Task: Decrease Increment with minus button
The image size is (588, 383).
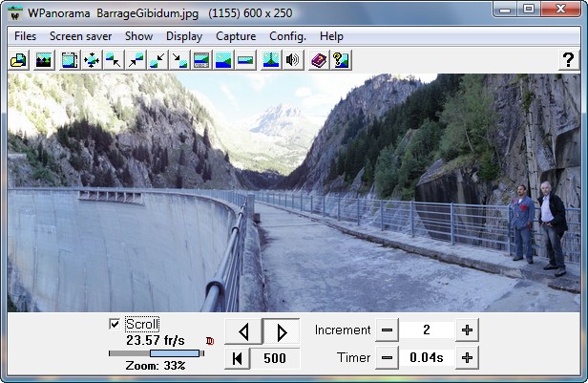Action: pos(387,330)
